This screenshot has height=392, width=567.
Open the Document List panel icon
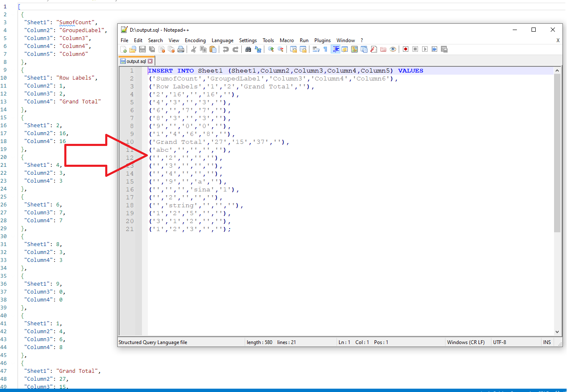tap(364, 49)
